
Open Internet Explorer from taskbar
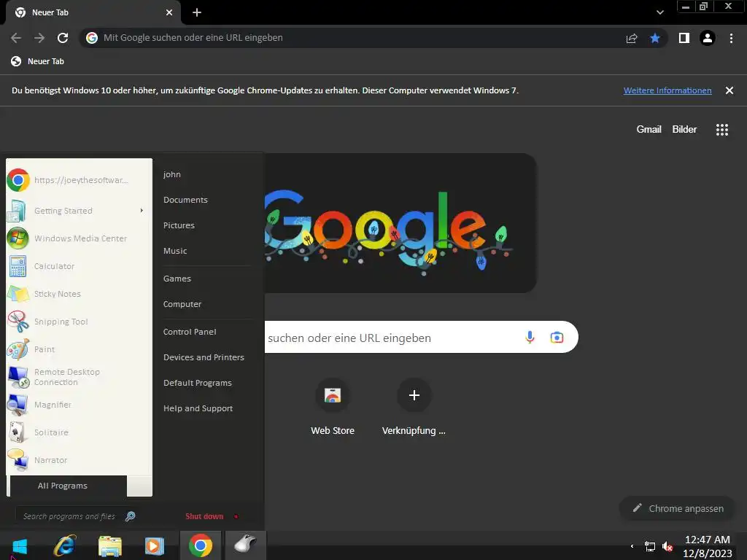click(65, 545)
